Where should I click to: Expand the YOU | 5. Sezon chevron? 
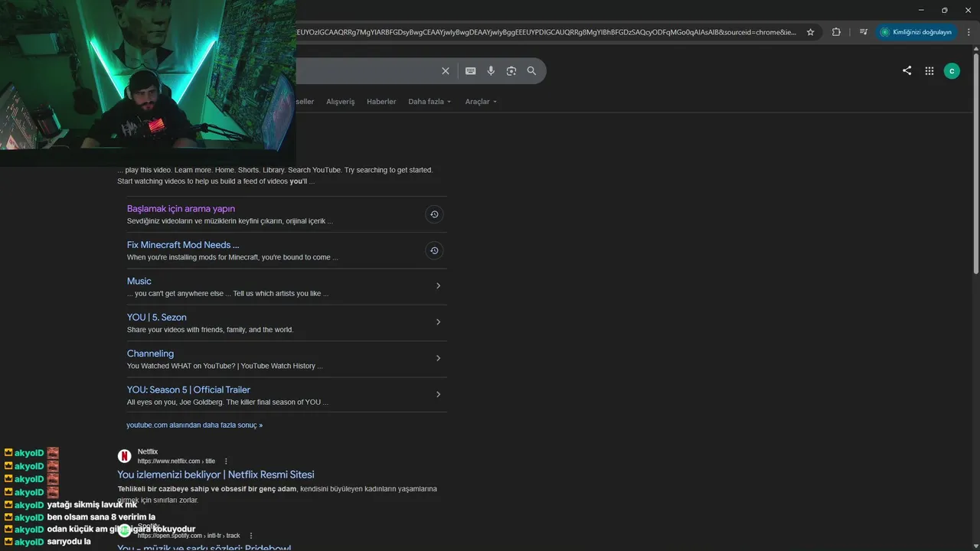438,322
